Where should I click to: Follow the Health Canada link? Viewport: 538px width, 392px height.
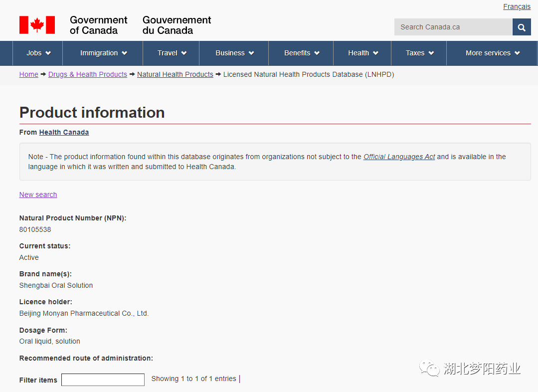tap(64, 132)
